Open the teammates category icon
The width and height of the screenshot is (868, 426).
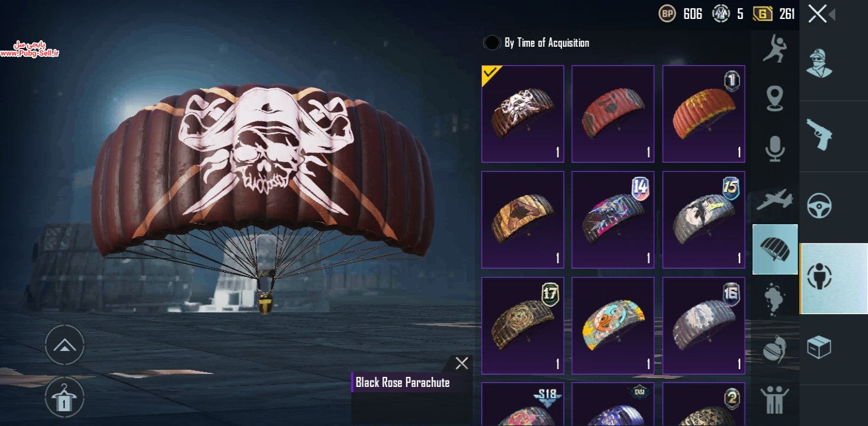click(775, 399)
